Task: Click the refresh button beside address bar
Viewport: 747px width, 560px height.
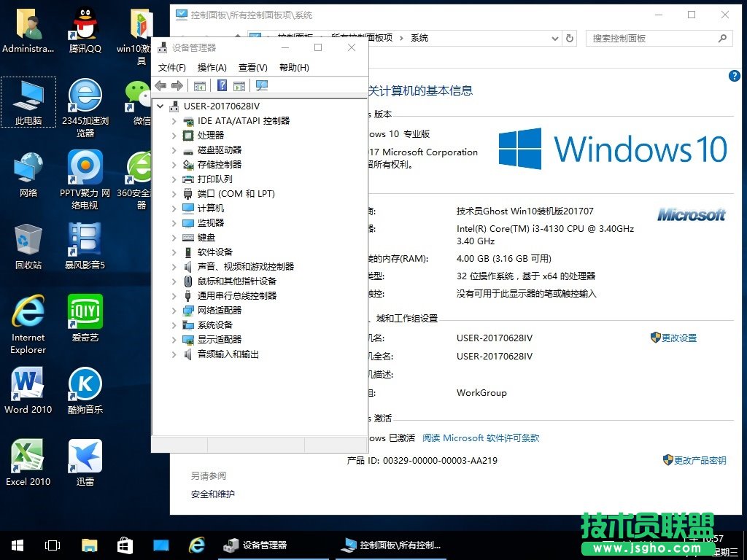Action: coord(569,39)
